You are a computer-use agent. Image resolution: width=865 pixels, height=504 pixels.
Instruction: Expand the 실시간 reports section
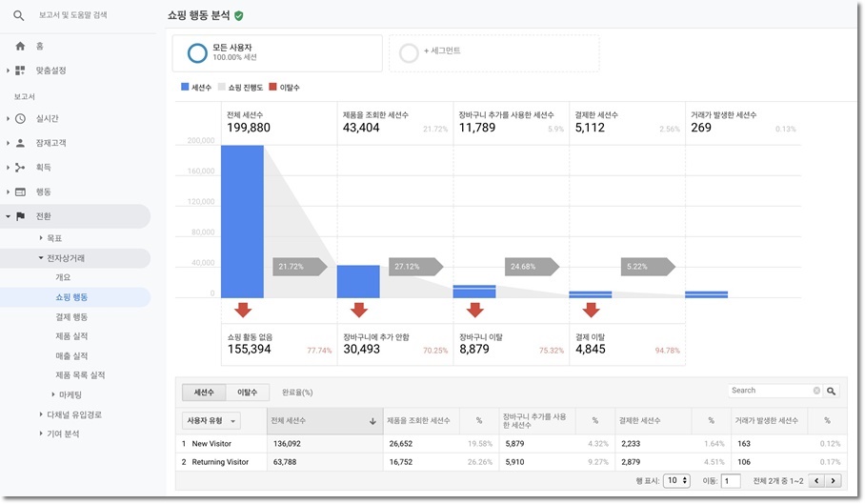(8, 118)
